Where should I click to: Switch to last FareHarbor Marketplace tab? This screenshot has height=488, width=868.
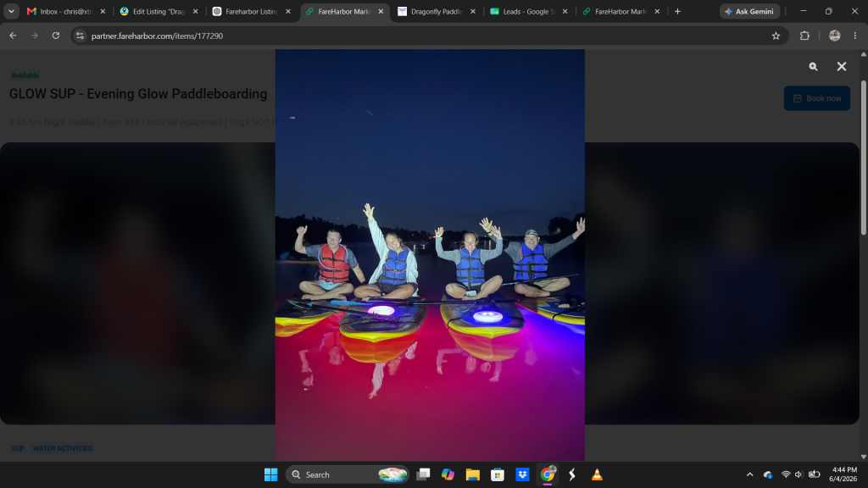point(620,12)
